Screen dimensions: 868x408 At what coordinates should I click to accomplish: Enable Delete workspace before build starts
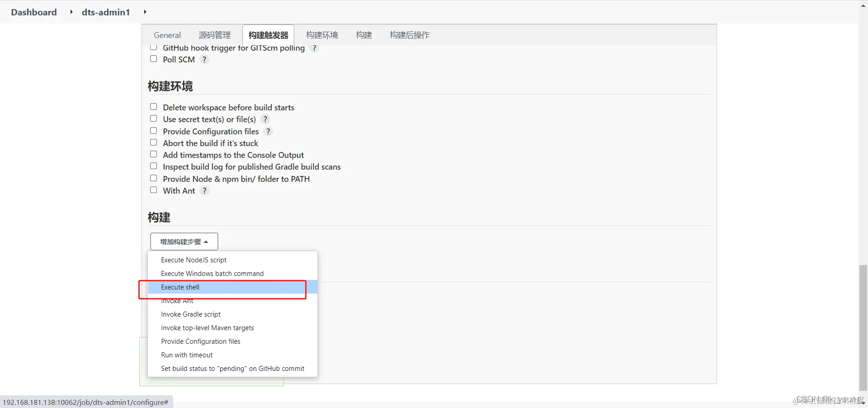tap(154, 107)
